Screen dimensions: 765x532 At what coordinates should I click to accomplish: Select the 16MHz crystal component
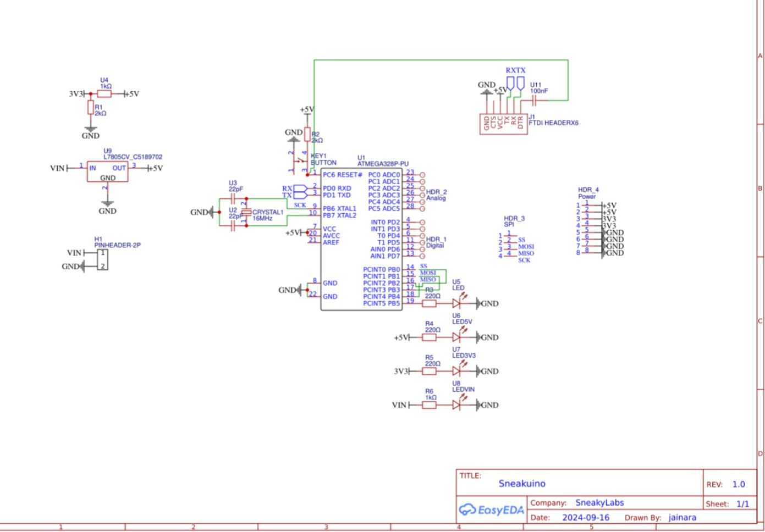pyautogui.click(x=246, y=212)
